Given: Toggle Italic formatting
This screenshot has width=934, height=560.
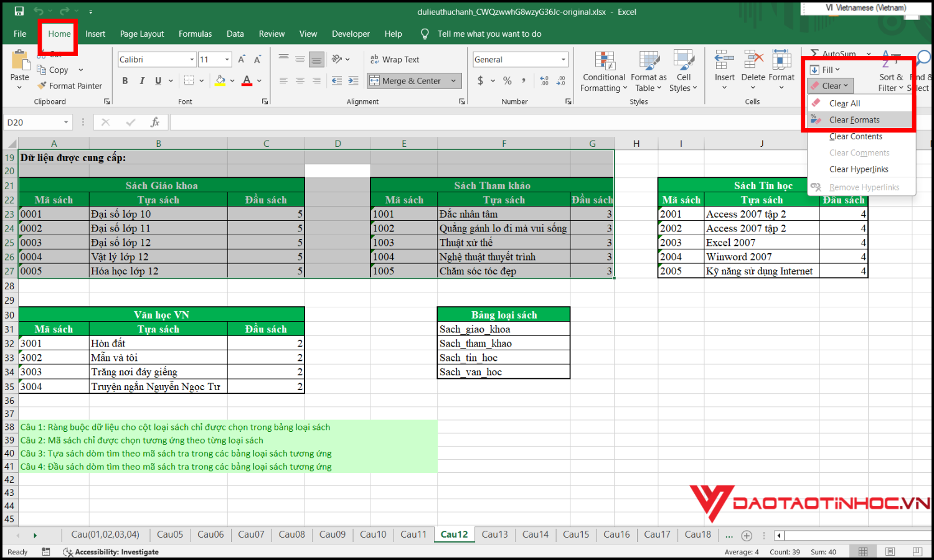Looking at the screenshot, I should (142, 81).
